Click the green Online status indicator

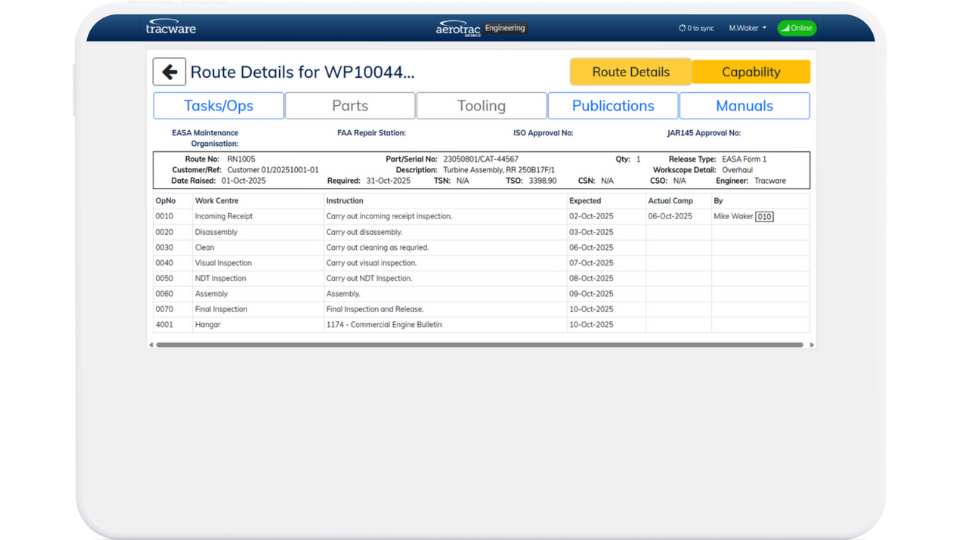(796, 28)
